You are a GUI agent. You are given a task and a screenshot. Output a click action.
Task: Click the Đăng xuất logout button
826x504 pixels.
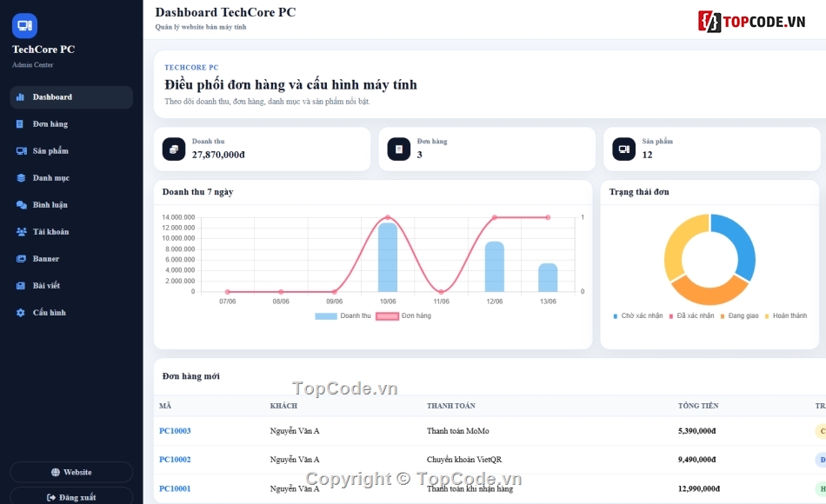coord(71,496)
